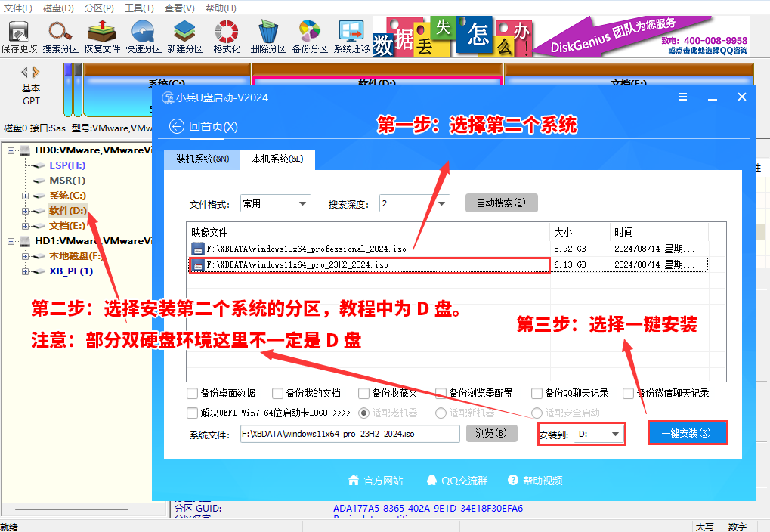This screenshot has width=770, height=532.
Task: Select the 文档(E:) partition bar in disk map
Action: 629,75
